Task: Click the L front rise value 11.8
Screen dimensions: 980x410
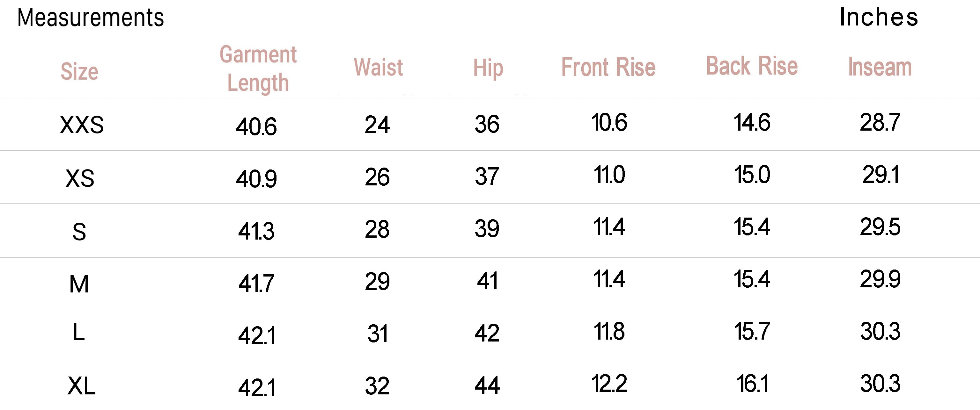Action: (609, 331)
